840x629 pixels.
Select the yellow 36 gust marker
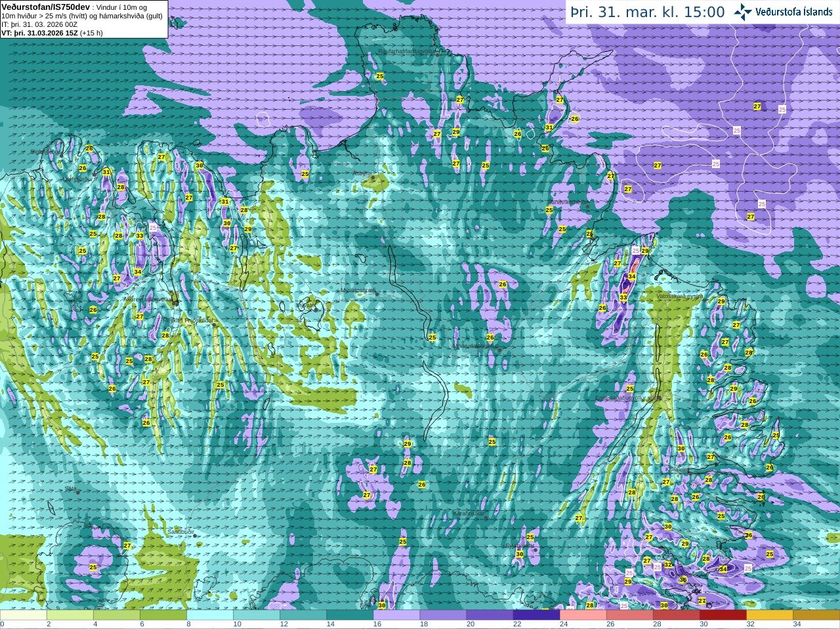click(x=682, y=580)
